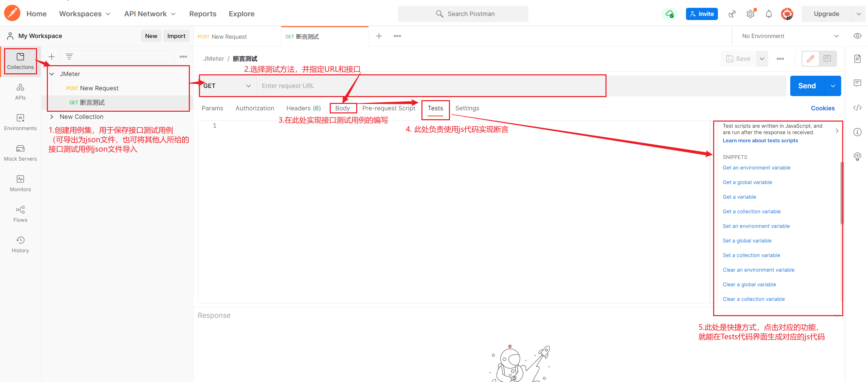Switch to edit (pencil) mode
The height and width of the screenshot is (382, 868).
pos(811,59)
